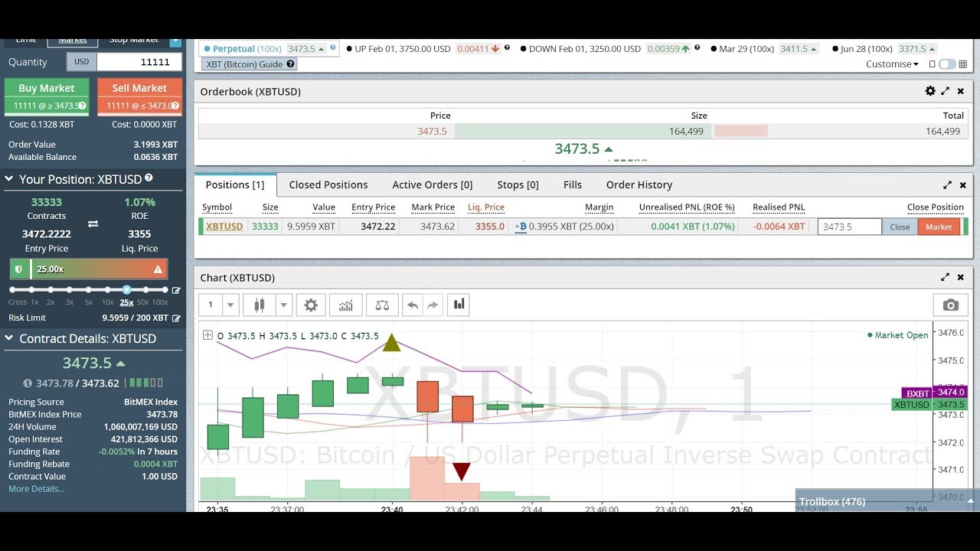980x551 pixels.
Task: Click the swap arrows icon in position panel
Action: pos(93,223)
